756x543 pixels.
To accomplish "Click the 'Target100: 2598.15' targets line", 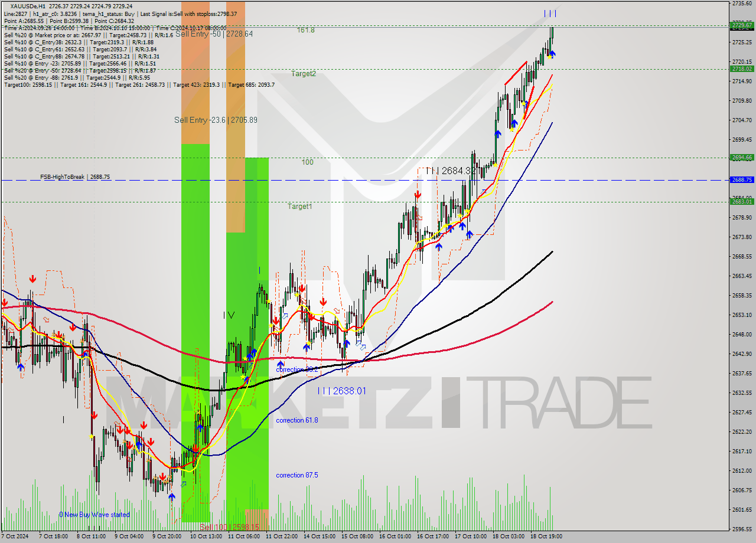I will pyautogui.click(x=139, y=84).
